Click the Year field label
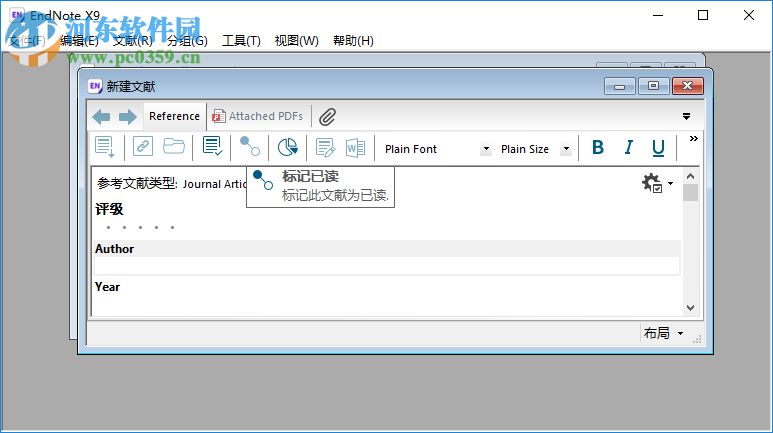 (x=107, y=287)
